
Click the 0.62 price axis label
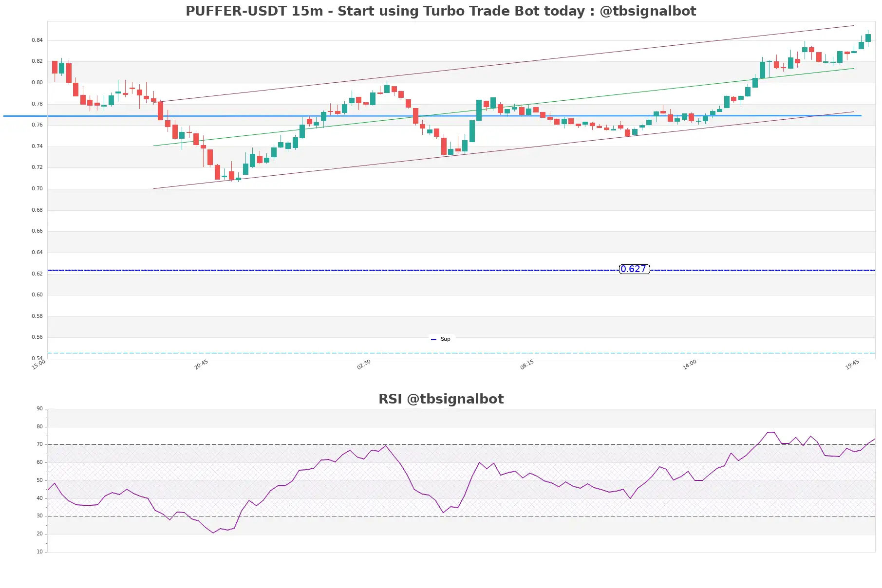tap(37, 274)
